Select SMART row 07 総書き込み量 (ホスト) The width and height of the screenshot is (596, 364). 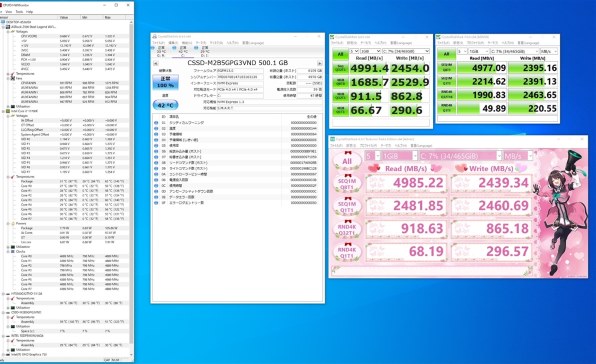236,157
